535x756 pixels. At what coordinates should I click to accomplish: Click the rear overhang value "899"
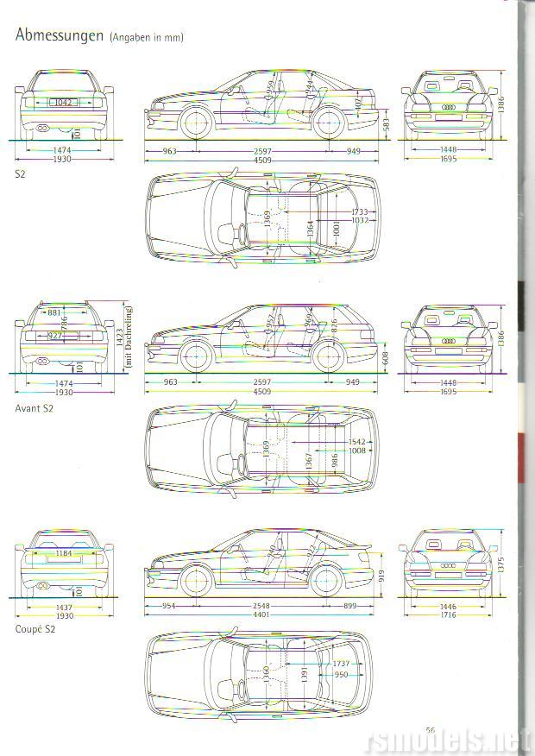350,606
